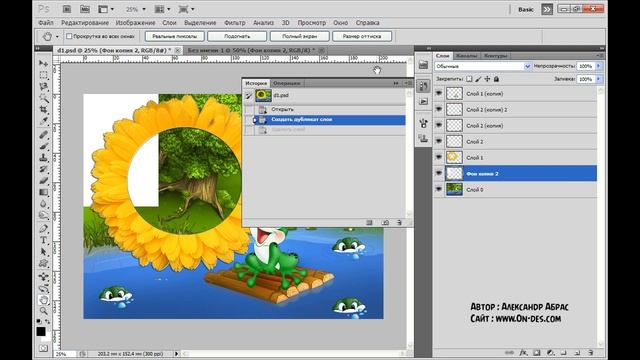This screenshot has height=360, width=640.
Task: Toggle visibility of layer Слой 2
Action: pyautogui.click(x=439, y=141)
